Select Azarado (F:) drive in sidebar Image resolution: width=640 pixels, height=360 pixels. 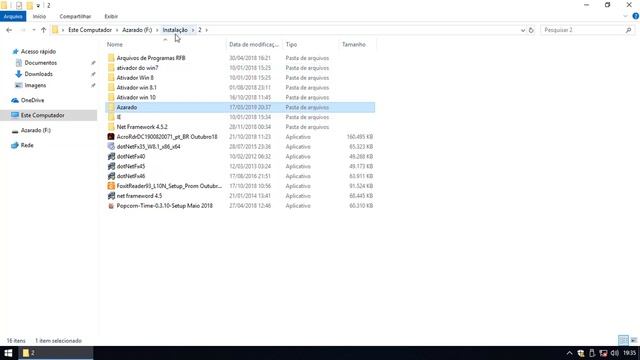point(36,130)
